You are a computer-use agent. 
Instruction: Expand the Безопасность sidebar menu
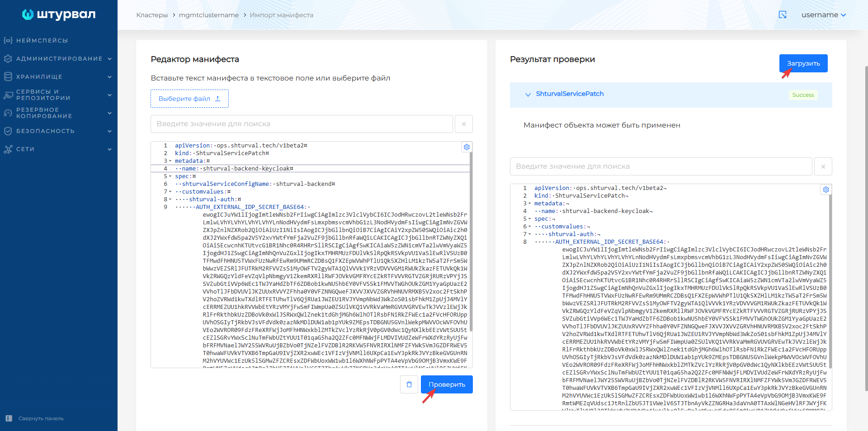pos(59,131)
